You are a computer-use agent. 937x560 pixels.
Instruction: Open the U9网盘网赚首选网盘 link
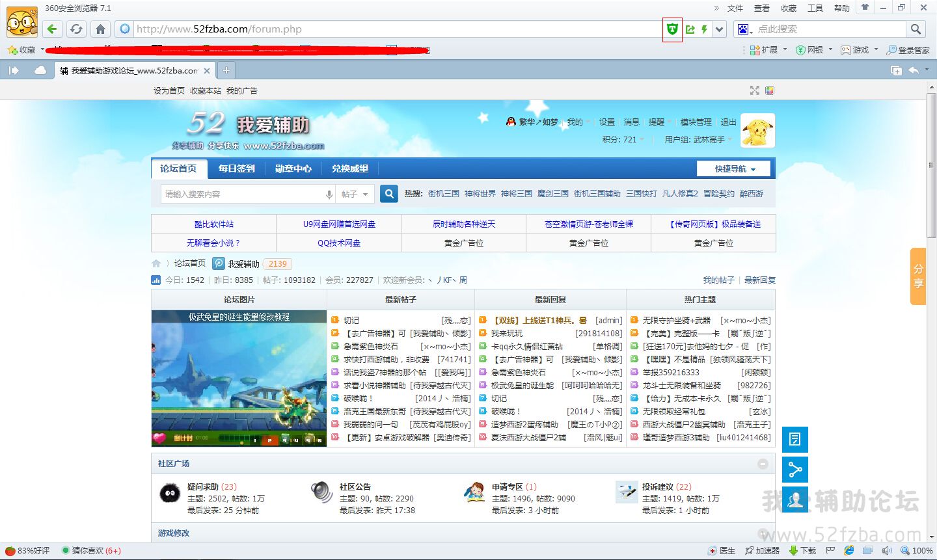click(x=339, y=224)
